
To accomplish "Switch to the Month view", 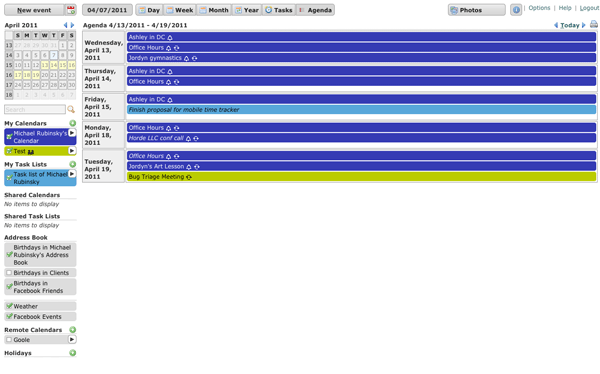I will (x=214, y=10).
